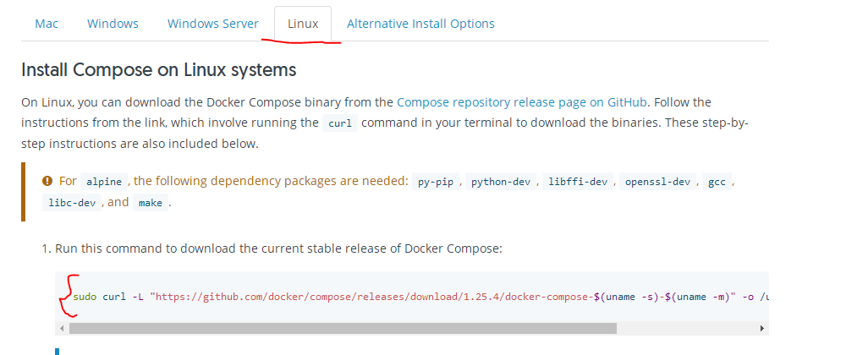Screen dimensions: 868x355
Task: Click the 'py-pip' package name
Action: point(436,182)
